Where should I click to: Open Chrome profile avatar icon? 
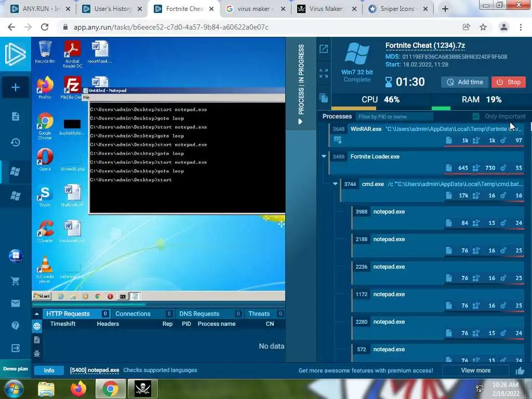tap(504, 27)
